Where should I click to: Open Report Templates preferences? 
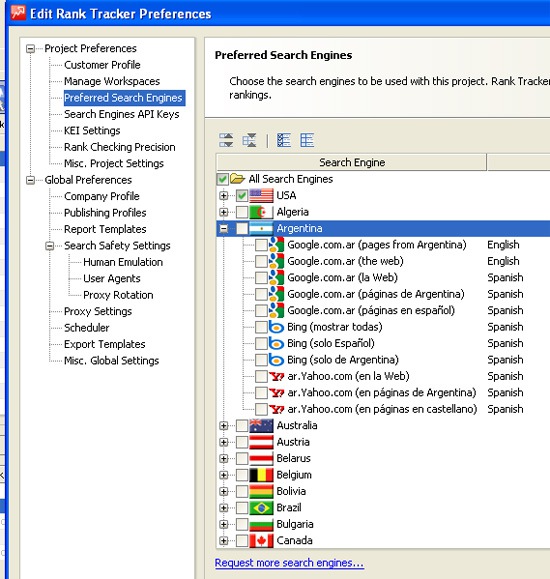(x=105, y=229)
